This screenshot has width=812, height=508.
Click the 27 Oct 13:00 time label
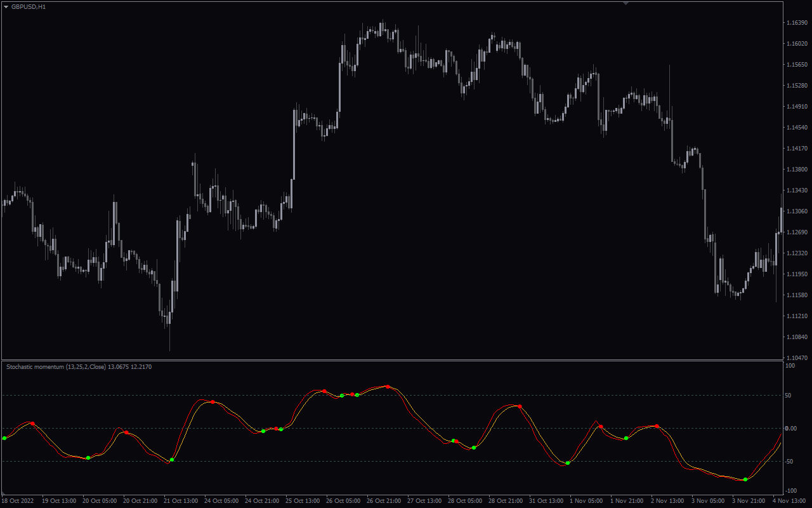(424, 501)
